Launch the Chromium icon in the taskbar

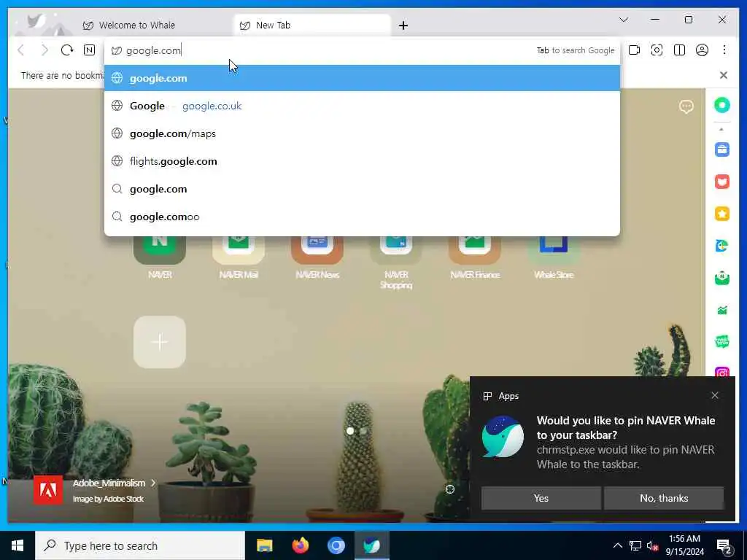pos(336,545)
